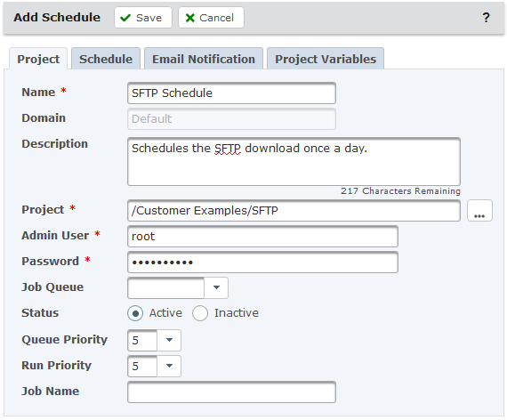Click the disabled Domain field
Viewport: 507px width, 420px height.
pyautogui.click(x=231, y=119)
